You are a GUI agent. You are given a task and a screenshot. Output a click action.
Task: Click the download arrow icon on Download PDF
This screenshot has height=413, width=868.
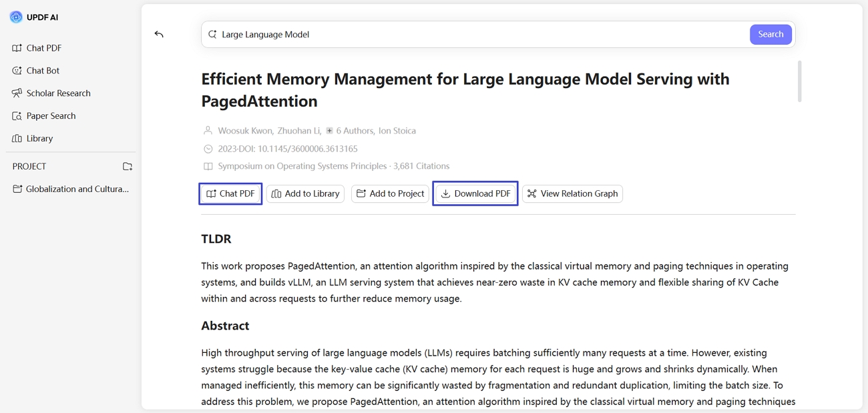[446, 193]
